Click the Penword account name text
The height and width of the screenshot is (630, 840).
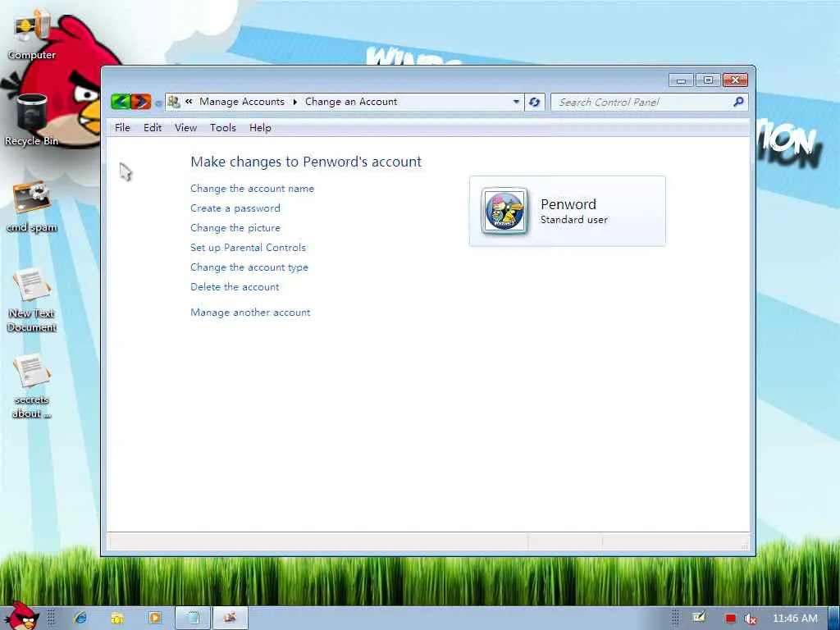[568, 204]
